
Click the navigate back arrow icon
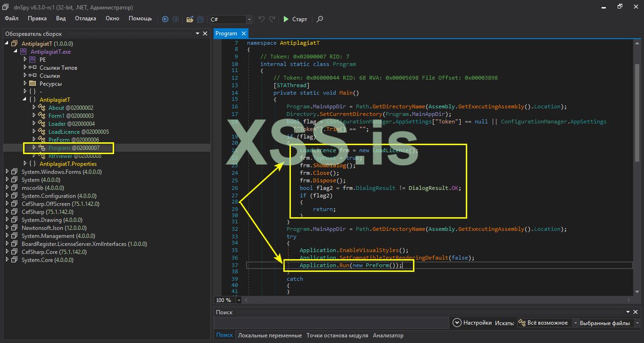pos(165,19)
